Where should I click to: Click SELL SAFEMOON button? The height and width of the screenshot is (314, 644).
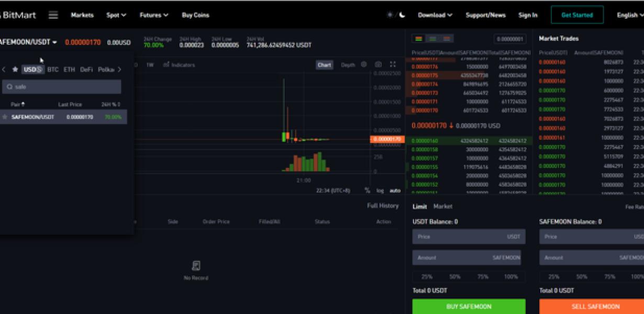click(x=592, y=307)
